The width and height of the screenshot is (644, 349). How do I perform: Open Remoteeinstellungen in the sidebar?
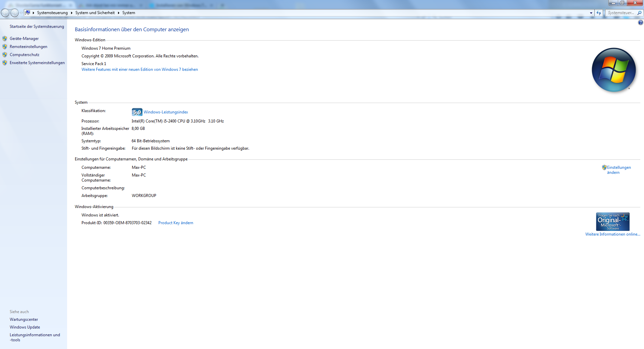(29, 47)
